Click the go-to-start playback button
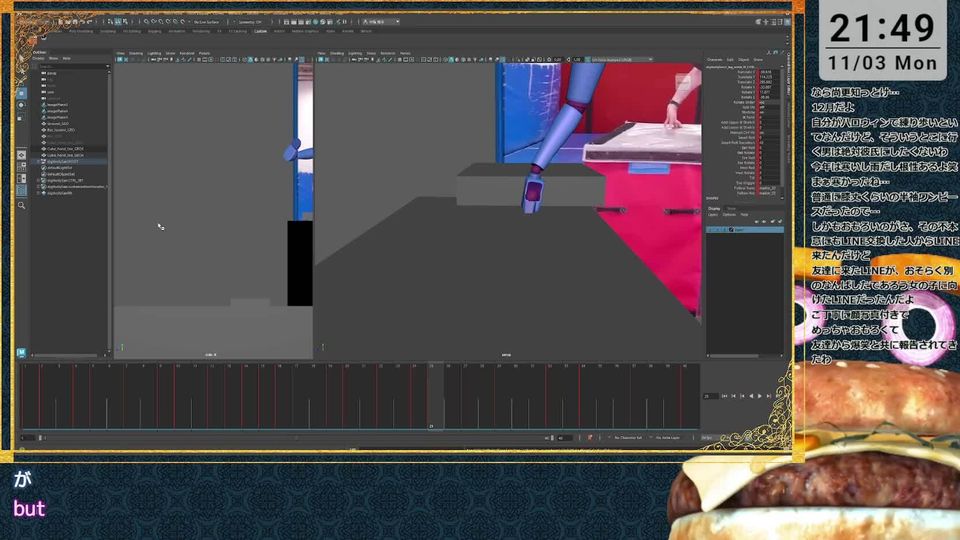960x540 pixels. tap(724, 396)
